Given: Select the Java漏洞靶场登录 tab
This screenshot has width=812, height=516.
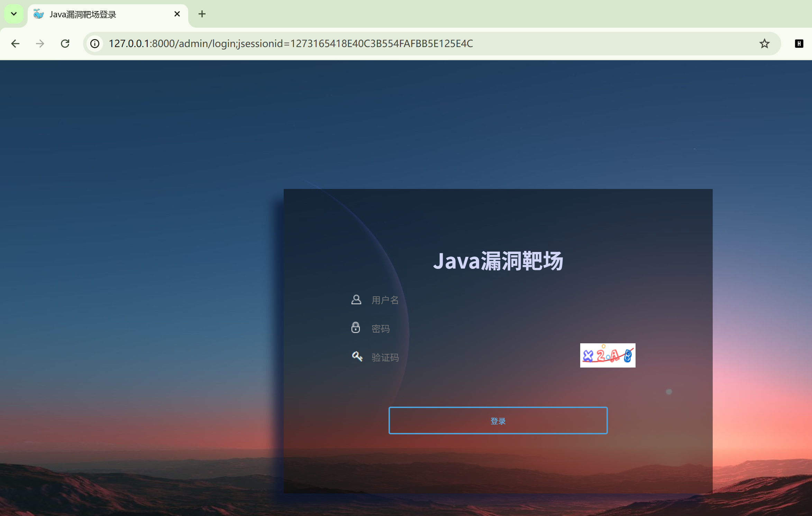Looking at the screenshot, I should click(83, 15).
